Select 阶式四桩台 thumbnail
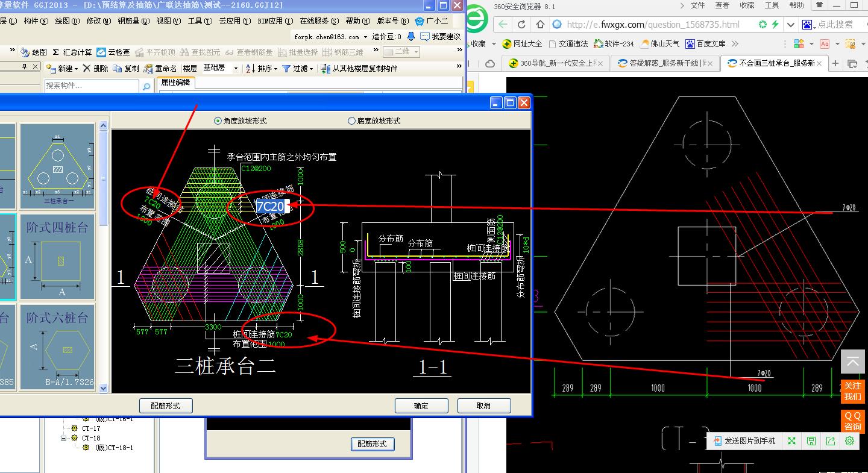868x473 pixels. pos(57,257)
